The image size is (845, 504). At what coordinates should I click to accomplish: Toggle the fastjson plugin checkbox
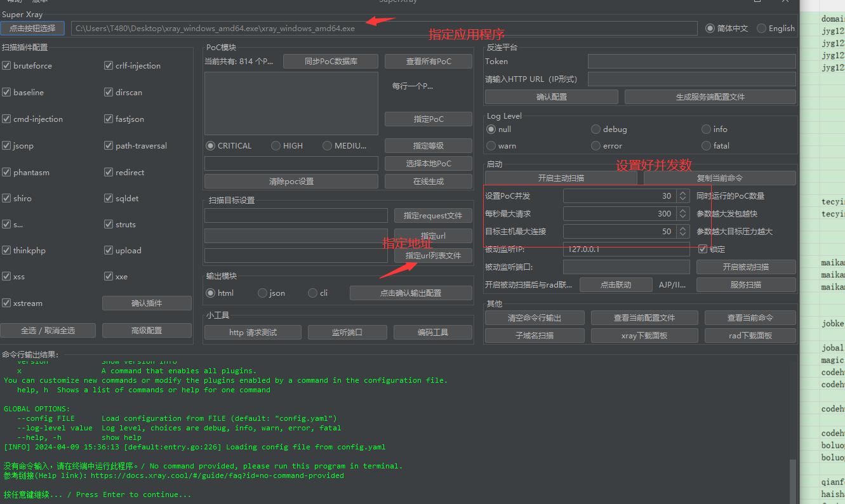pos(109,119)
